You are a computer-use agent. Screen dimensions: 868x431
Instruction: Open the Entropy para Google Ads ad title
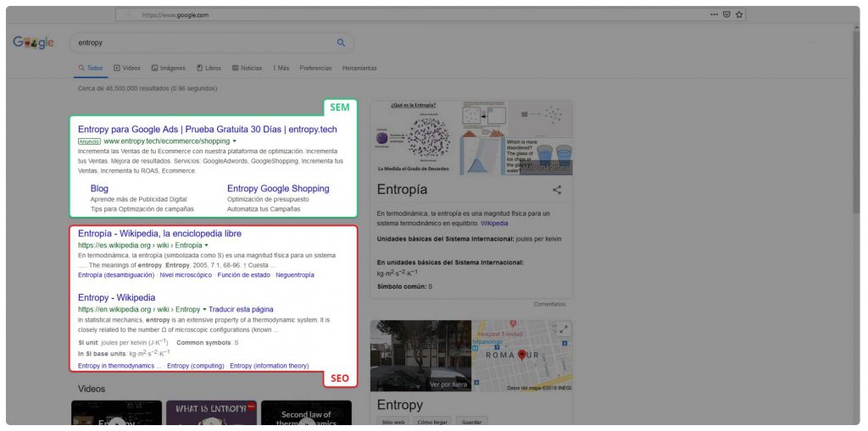(x=208, y=130)
